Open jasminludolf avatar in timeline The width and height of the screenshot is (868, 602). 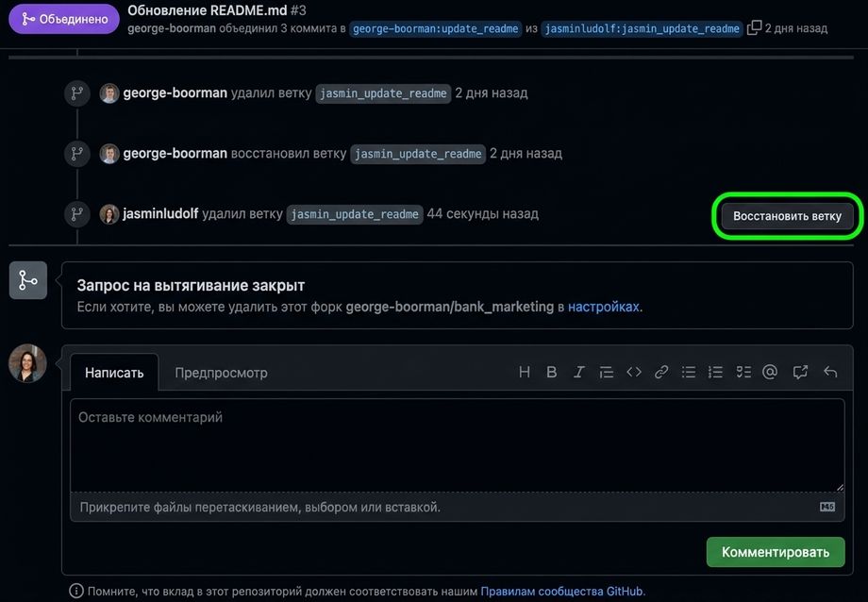click(109, 214)
